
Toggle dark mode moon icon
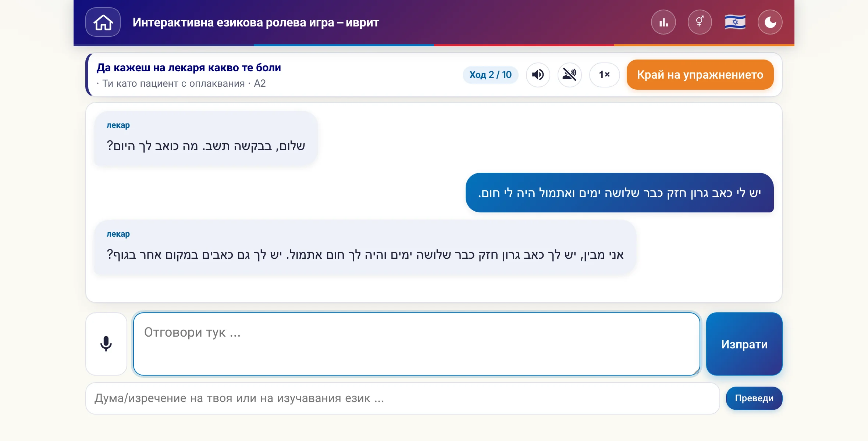tap(770, 22)
